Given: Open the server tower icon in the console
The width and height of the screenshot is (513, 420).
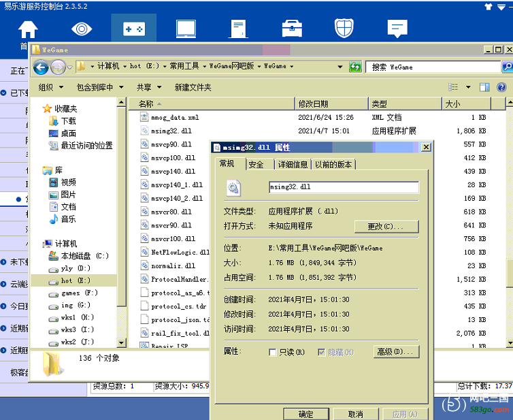Looking at the screenshot, I should click(x=239, y=29).
